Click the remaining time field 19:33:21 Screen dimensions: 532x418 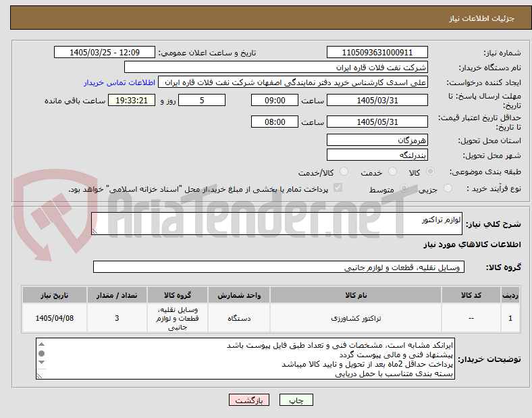[132, 100]
